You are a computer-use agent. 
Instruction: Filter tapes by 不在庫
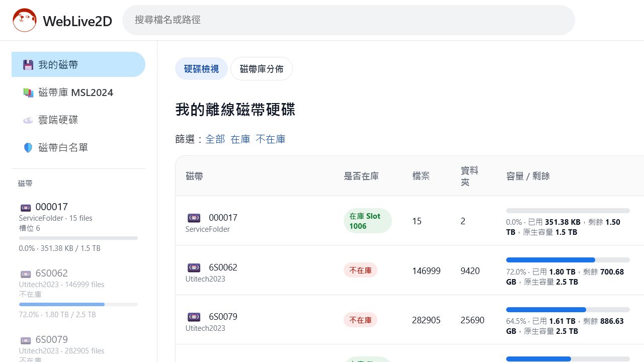coord(271,139)
